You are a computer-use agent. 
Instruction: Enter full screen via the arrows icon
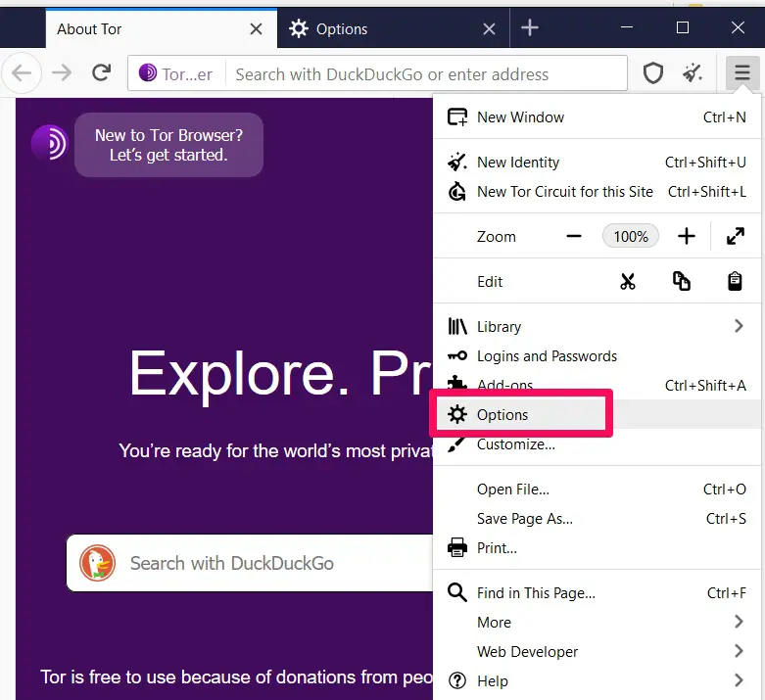(x=736, y=237)
